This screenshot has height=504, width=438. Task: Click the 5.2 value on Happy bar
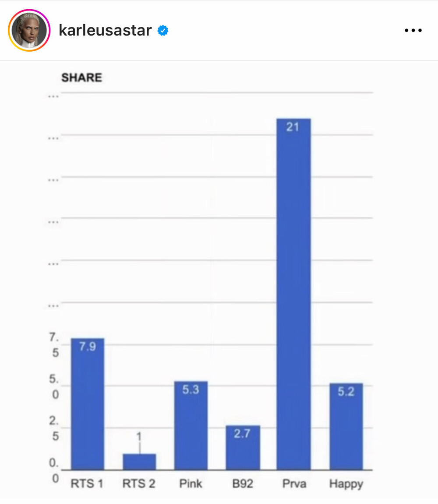point(346,392)
